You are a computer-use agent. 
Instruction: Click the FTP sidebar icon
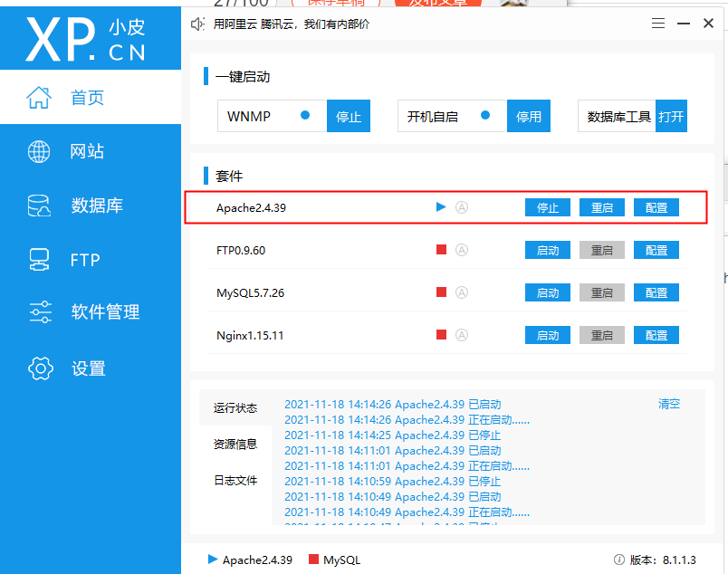tap(40, 260)
